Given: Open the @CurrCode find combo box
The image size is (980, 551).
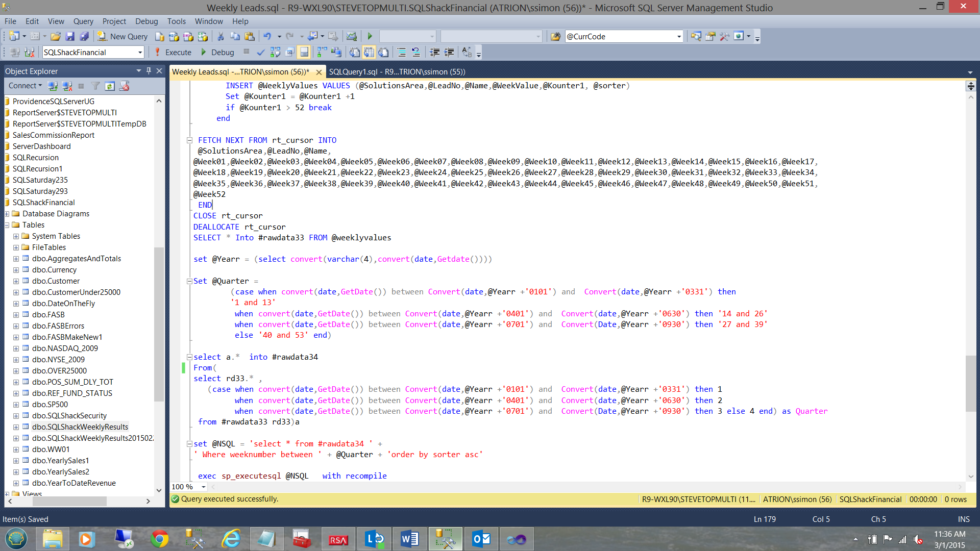Looking at the screenshot, I should coord(679,36).
